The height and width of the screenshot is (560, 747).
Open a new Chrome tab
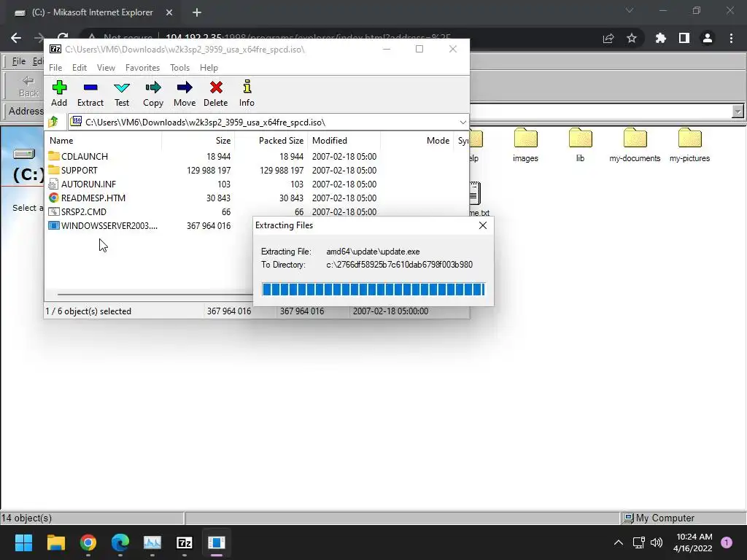pyautogui.click(x=197, y=13)
